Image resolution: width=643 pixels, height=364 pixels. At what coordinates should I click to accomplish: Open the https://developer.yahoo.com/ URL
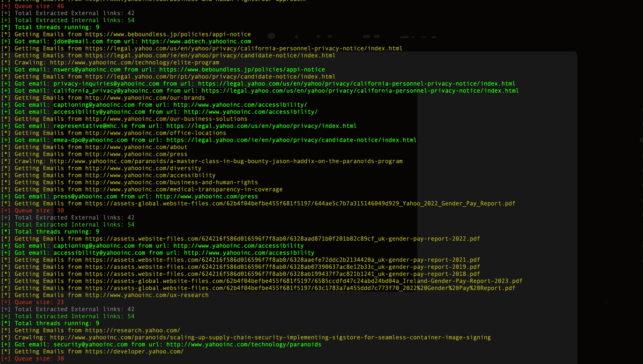click(x=134, y=352)
